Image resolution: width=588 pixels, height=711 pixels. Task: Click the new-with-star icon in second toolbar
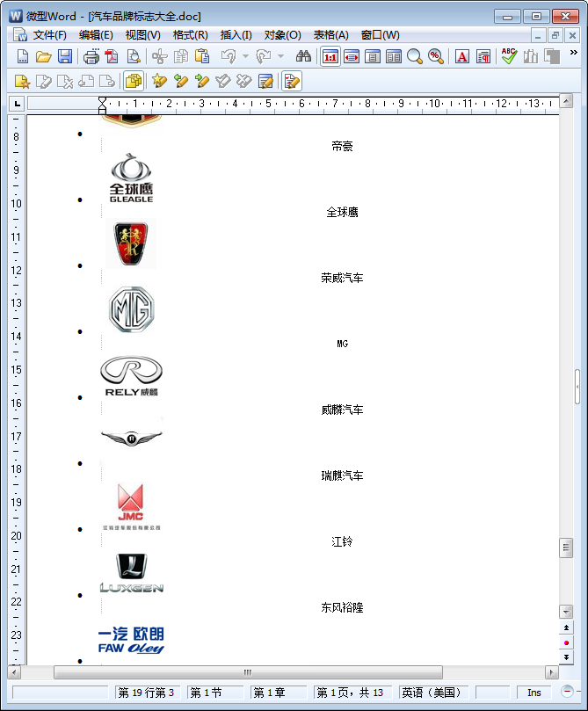pyautogui.click(x=22, y=82)
